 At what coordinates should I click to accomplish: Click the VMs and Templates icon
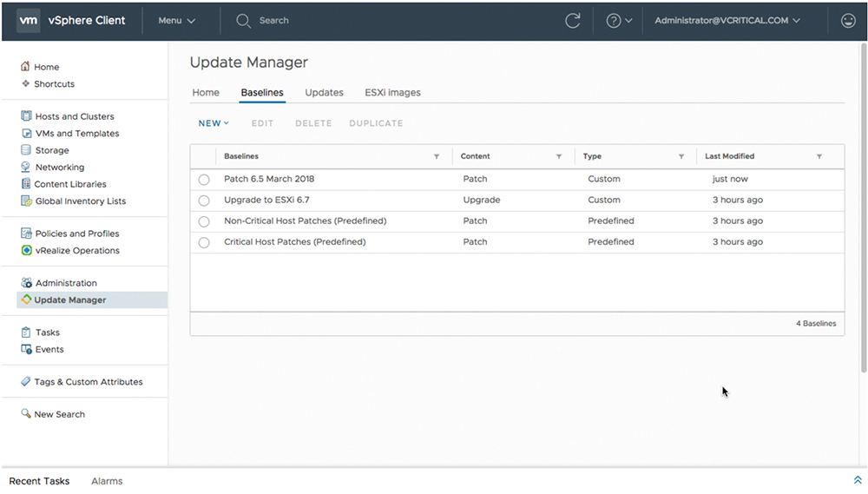(26, 133)
